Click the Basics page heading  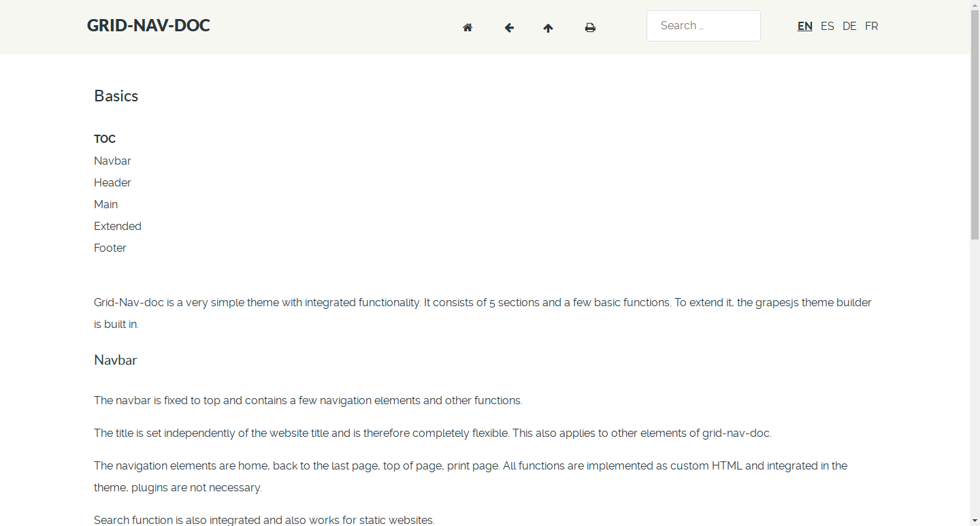pos(116,96)
